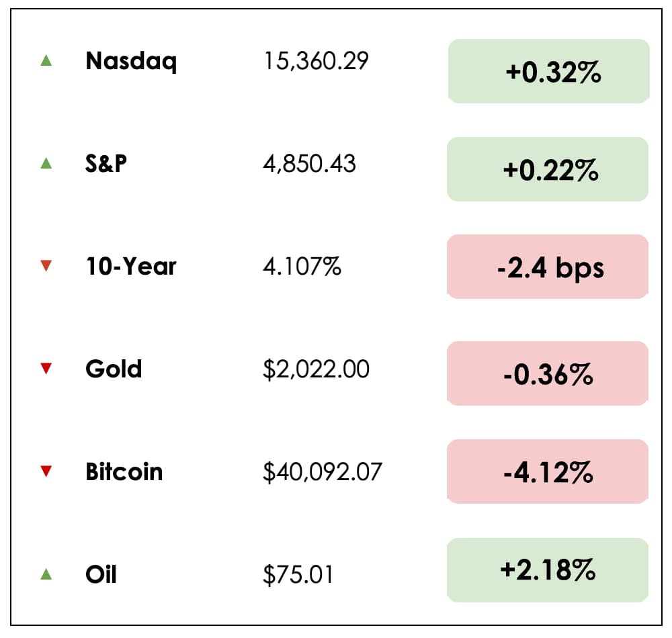
Task: Click the red down arrow beside Bitcoin
Action: pos(46,471)
